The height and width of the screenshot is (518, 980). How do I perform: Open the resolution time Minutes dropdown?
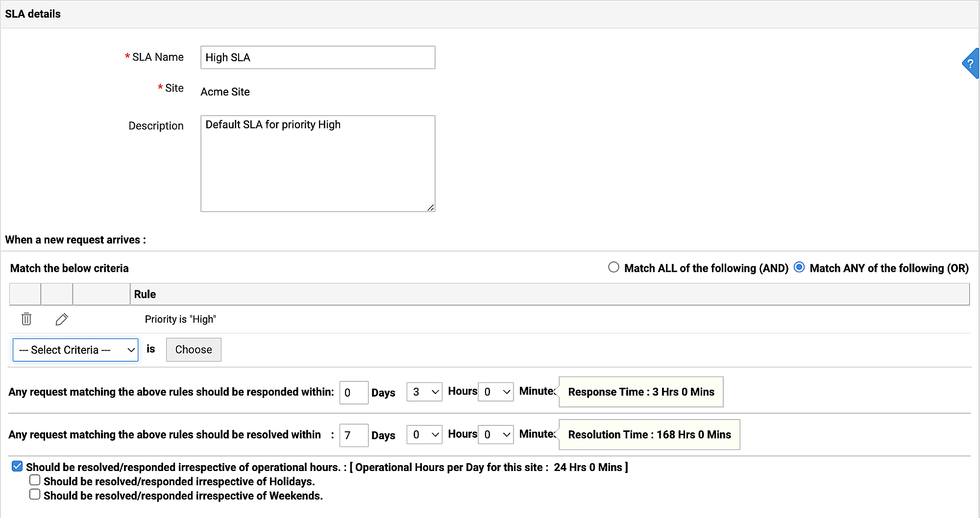pyautogui.click(x=496, y=434)
